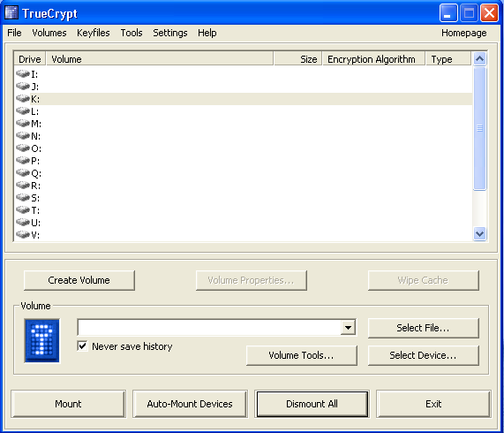Open the Help menu
Image resolution: width=504 pixels, height=433 pixels.
(207, 33)
